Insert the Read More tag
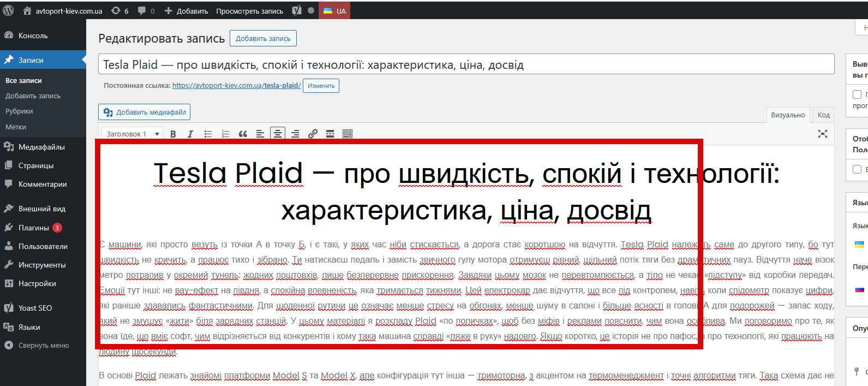 [330, 134]
